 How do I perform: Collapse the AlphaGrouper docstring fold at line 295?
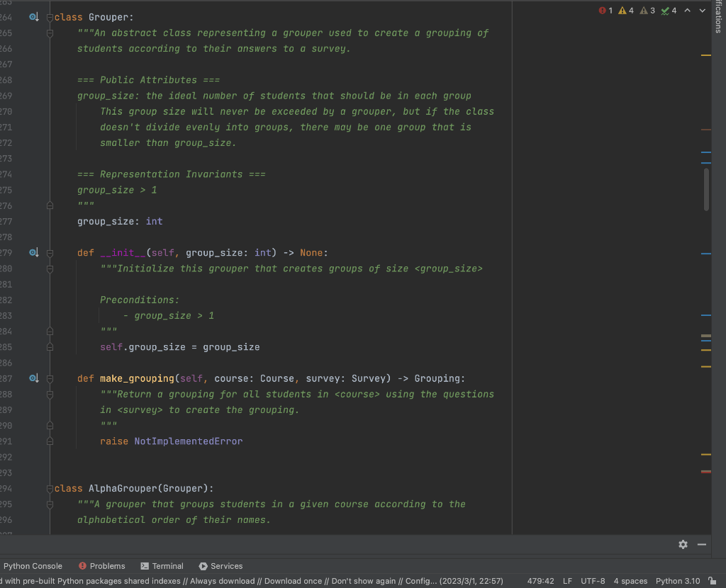[50, 504]
